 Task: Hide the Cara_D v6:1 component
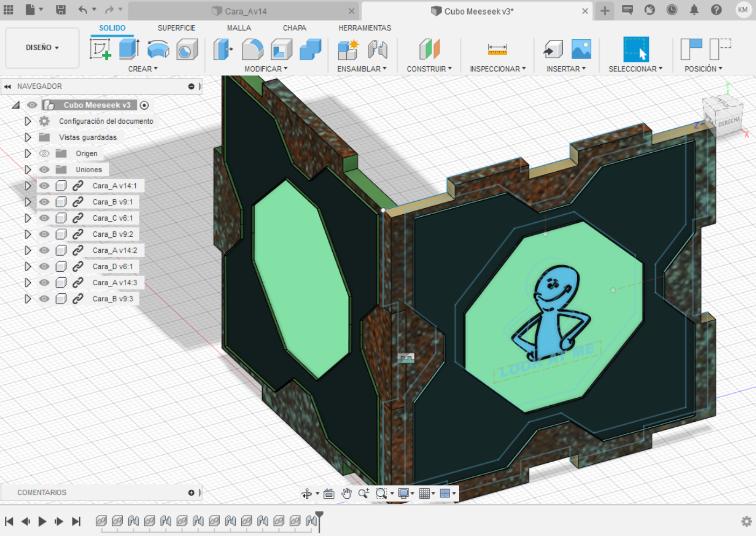[44, 266]
